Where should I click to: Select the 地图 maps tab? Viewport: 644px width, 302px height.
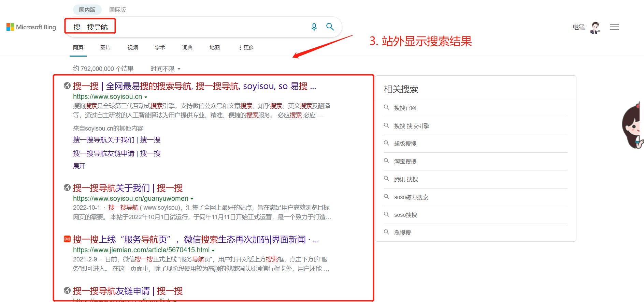[x=215, y=47]
